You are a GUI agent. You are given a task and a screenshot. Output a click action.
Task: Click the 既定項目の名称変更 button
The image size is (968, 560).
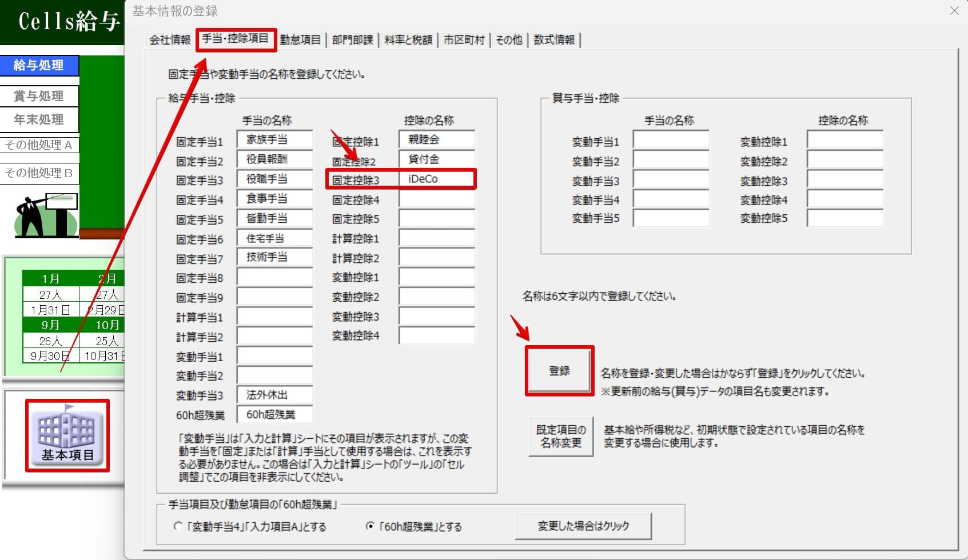pyautogui.click(x=560, y=437)
